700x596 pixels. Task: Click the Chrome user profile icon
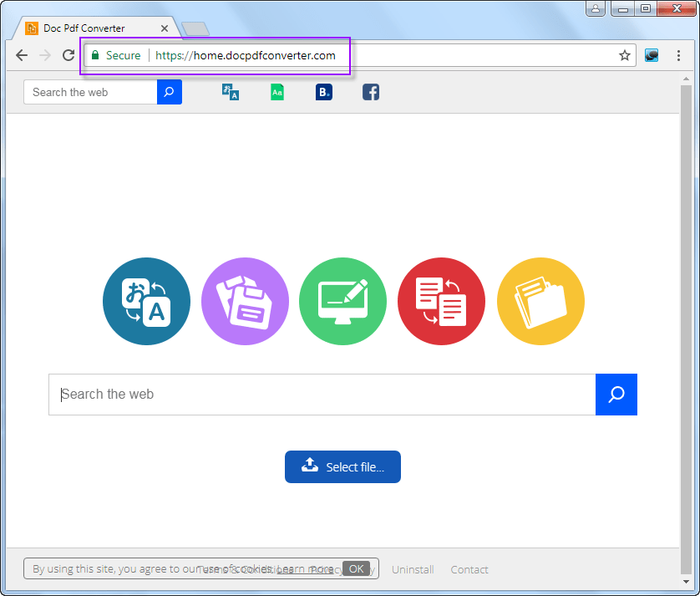coord(596,8)
